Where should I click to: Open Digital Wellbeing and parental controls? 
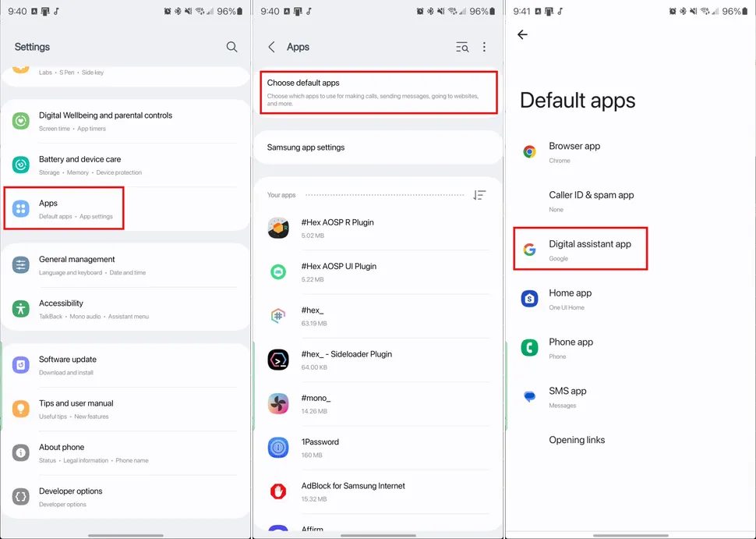tap(105, 121)
